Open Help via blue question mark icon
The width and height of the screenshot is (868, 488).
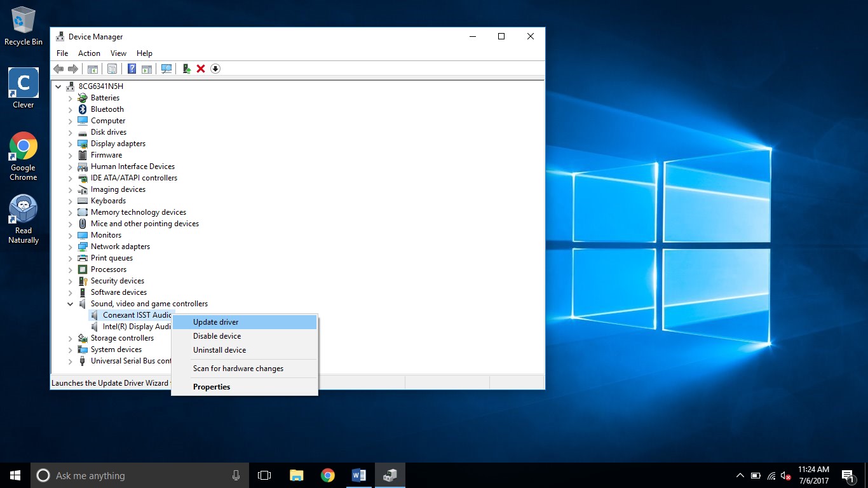132,69
